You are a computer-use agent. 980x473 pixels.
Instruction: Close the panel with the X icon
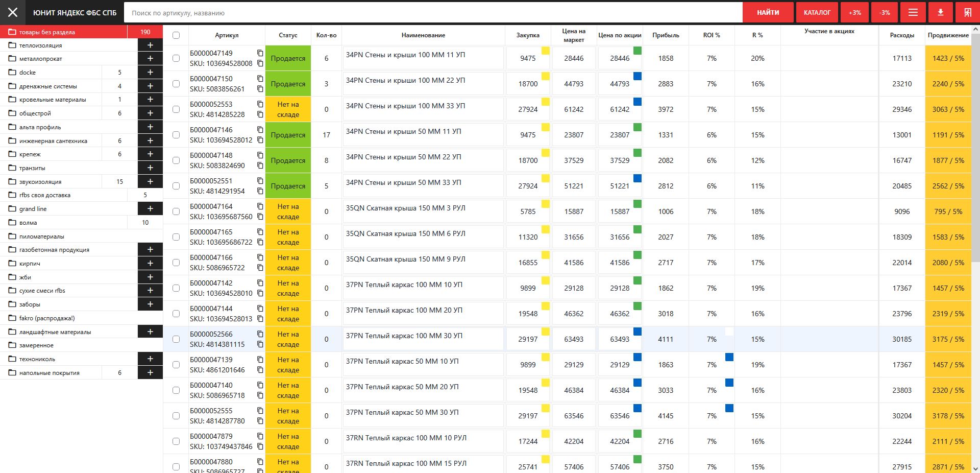click(13, 13)
